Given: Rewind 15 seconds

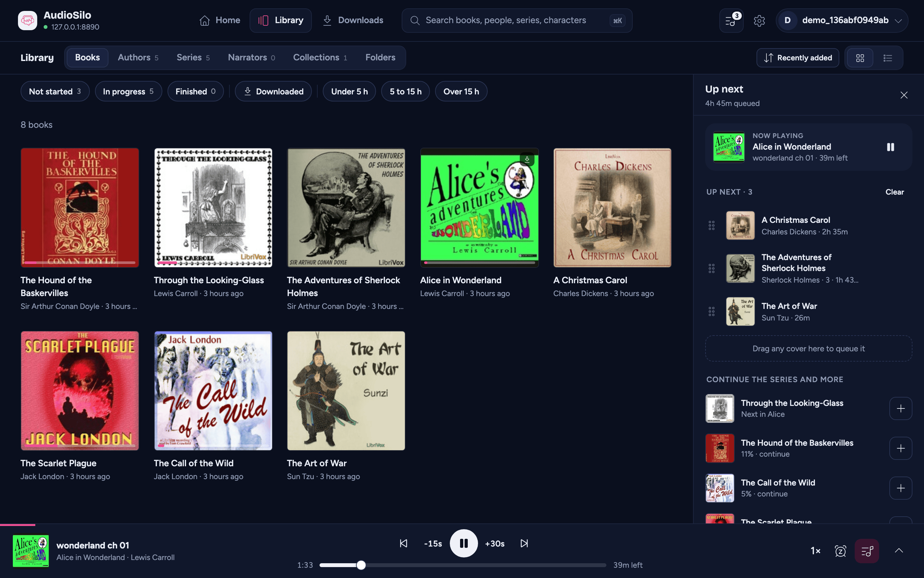Looking at the screenshot, I should coord(433,543).
